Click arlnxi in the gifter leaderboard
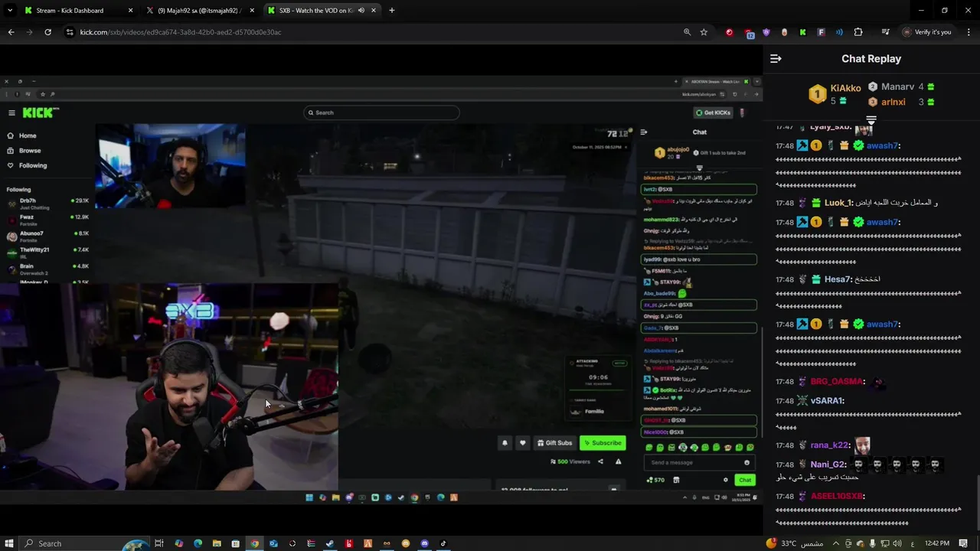The height and width of the screenshot is (551, 980). point(893,102)
